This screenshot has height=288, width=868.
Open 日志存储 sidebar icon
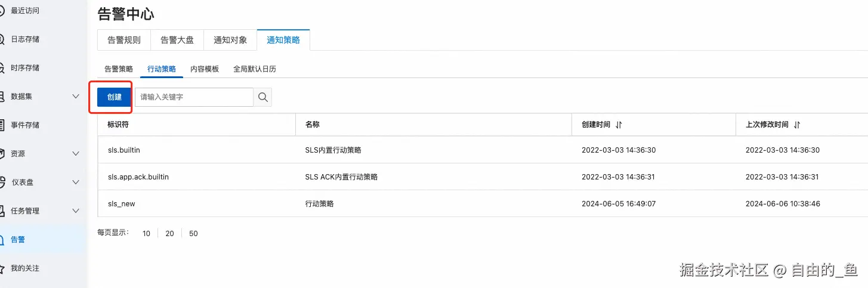pyautogui.click(x=2, y=39)
